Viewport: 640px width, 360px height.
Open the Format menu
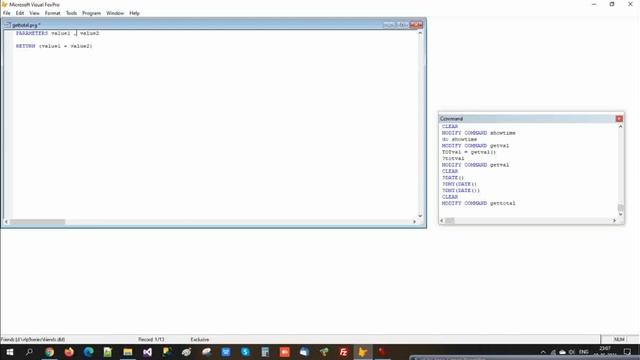[52, 13]
